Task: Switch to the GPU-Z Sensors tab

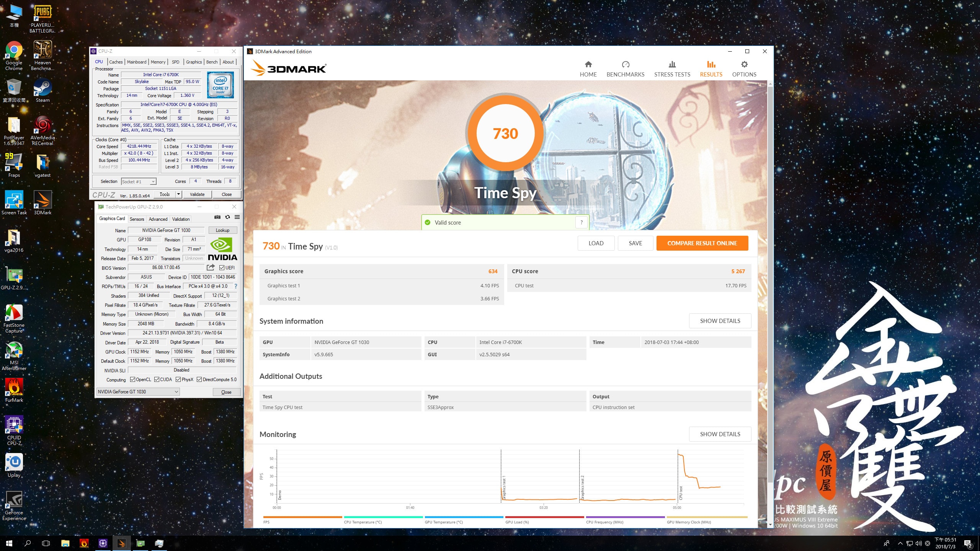Action: click(x=137, y=219)
